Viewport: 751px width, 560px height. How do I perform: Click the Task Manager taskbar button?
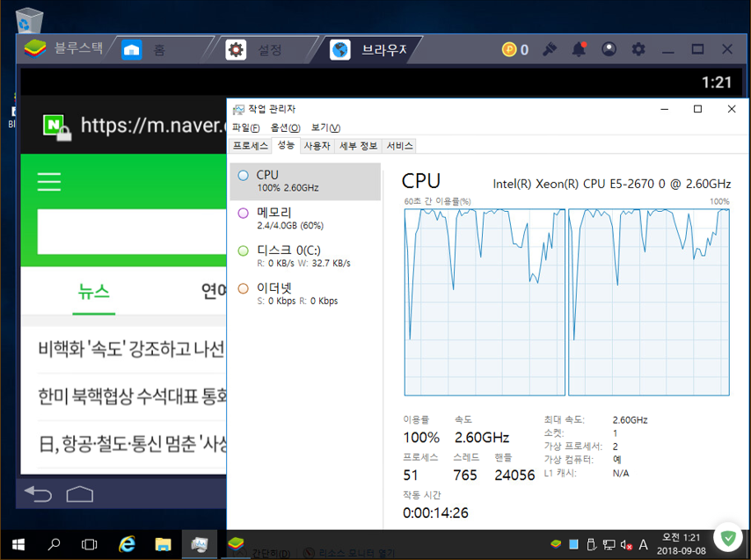point(200,545)
